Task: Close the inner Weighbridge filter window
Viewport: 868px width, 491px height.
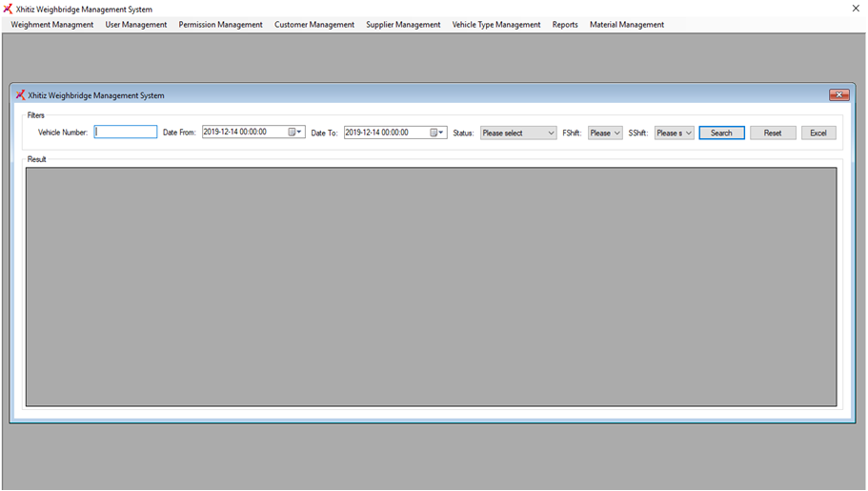Action: pyautogui.click(x=839, y=95)
